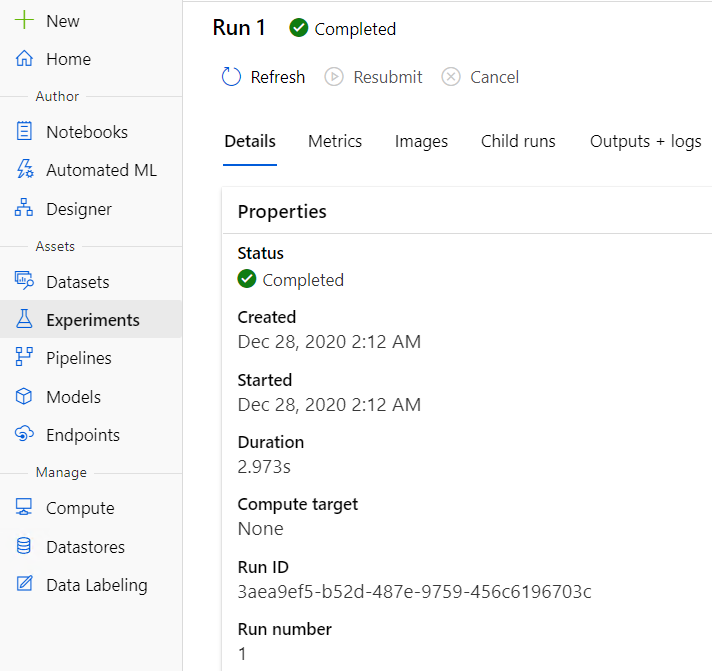Image resolution: width=712 pixels, height=671 pixels.
Task: Click the Models cube icon
Action: 24,396
